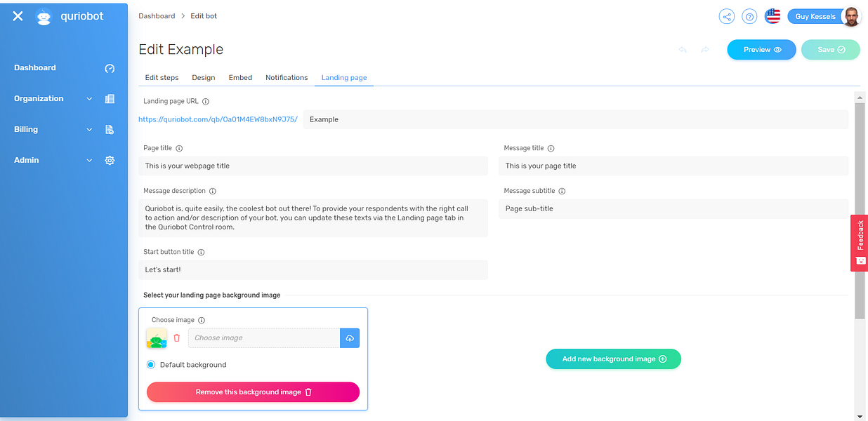Click the background image thumbnail
The image size is (868, 421).
(157, 338)
